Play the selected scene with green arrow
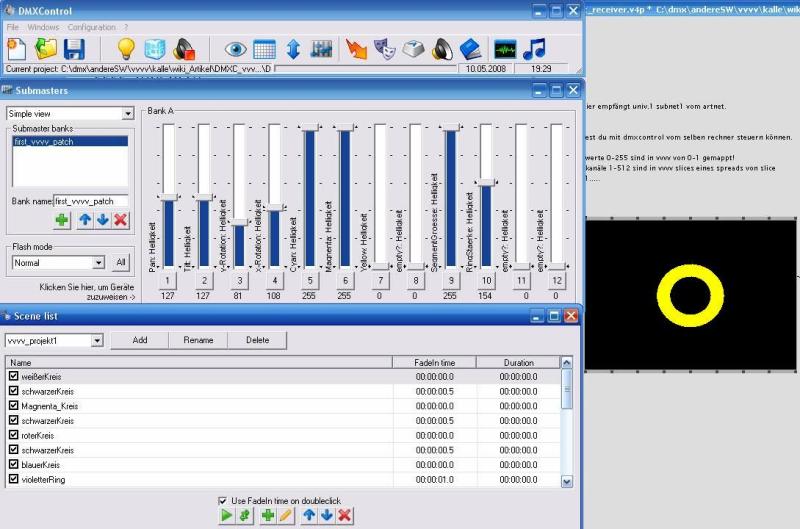This screenshot has height=529, width=800. click(226, 515)
